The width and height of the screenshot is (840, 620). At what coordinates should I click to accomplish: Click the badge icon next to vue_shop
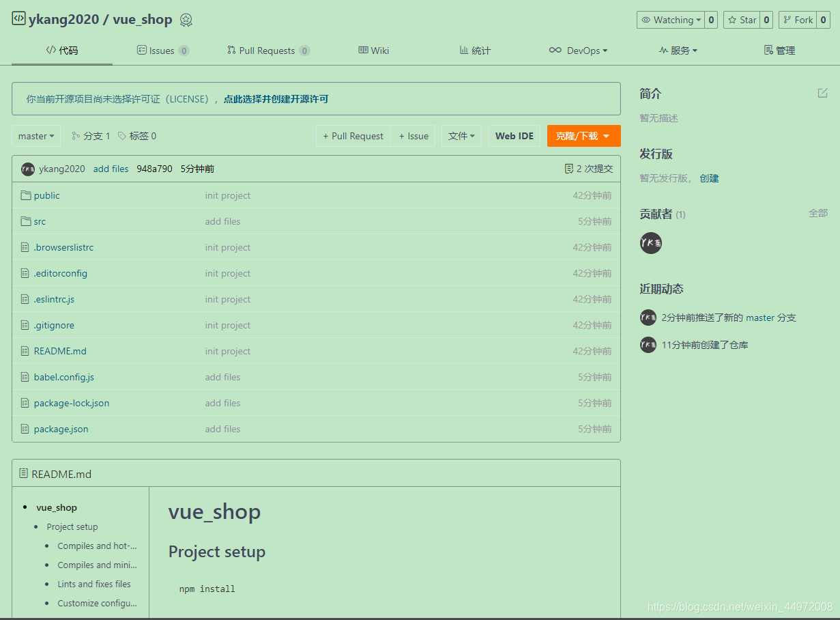(186, 20)
